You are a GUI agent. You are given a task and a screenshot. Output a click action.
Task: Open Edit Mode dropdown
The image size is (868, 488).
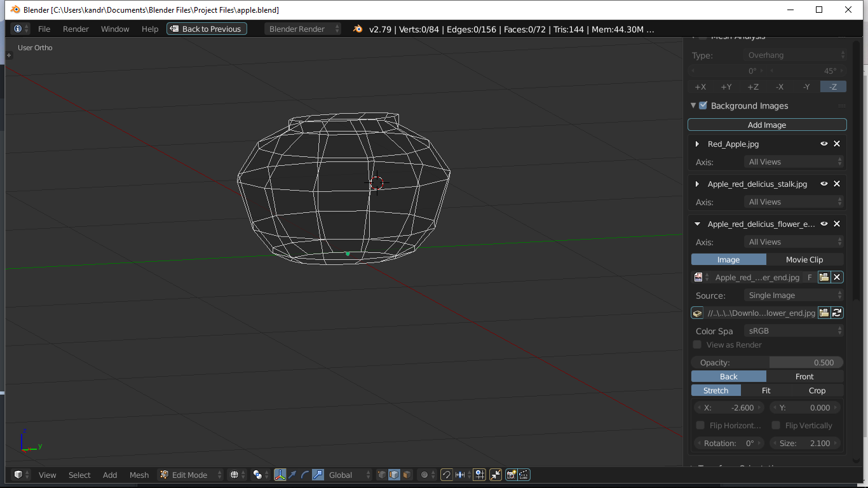(x=191, y=475)
